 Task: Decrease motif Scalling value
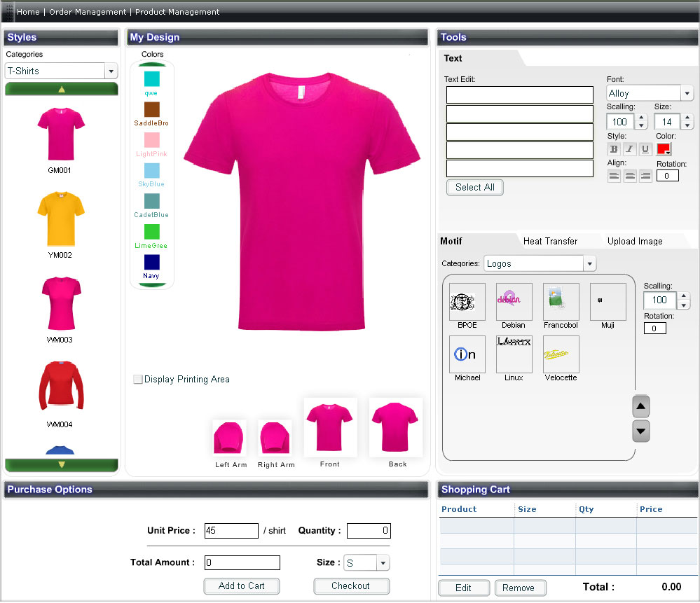click(683, 305)
